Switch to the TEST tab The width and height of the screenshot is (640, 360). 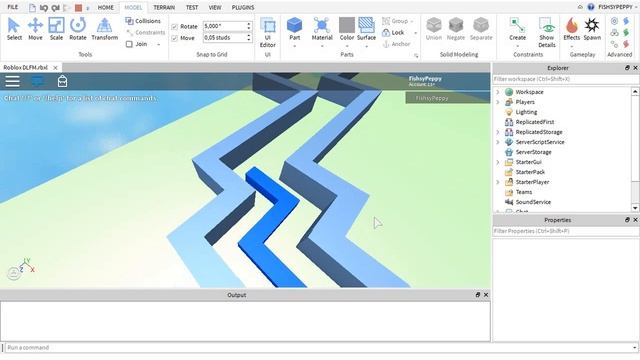[191, 7]
